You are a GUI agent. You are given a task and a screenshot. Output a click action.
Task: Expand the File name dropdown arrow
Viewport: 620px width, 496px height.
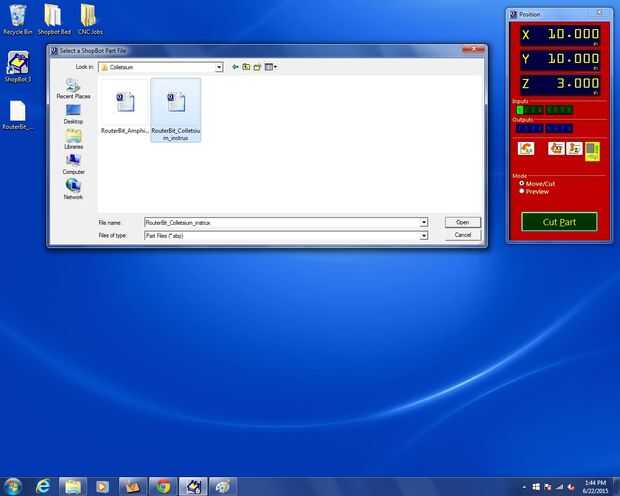tap(423, 223)
